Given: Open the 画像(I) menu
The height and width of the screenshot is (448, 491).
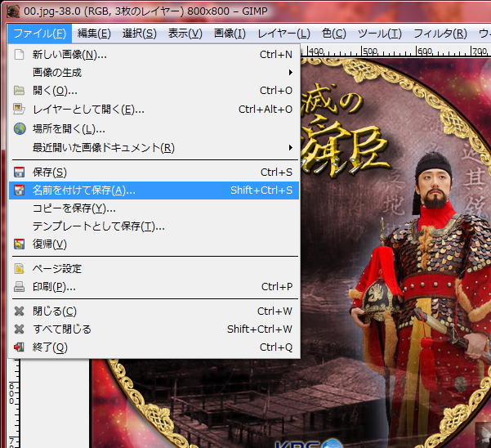Looking at the screenshot, I should (230, 34).
